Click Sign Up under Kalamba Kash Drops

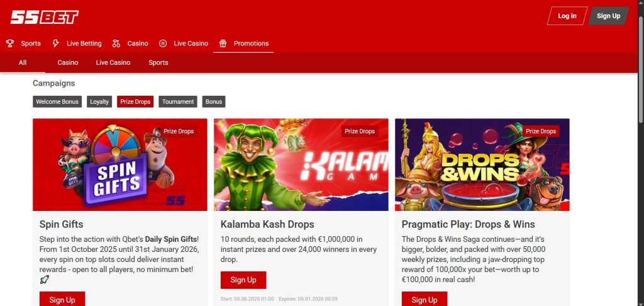click(x=243, y=280)
